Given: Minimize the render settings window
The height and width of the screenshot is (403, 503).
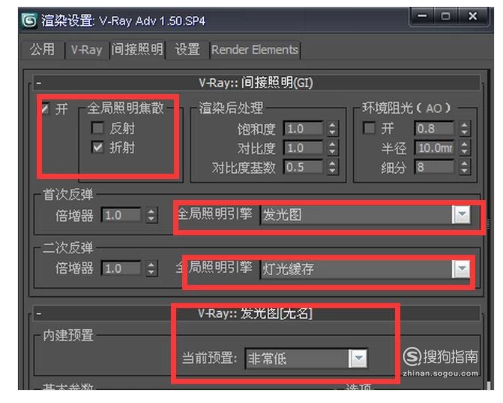Looking at the screenshot, I should point(422,16).
